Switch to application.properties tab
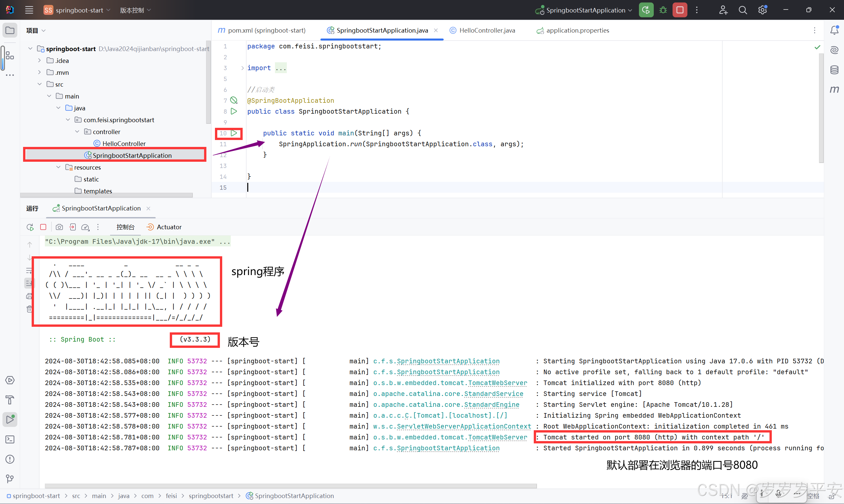The image size is (844, 504). coord(573,30)
